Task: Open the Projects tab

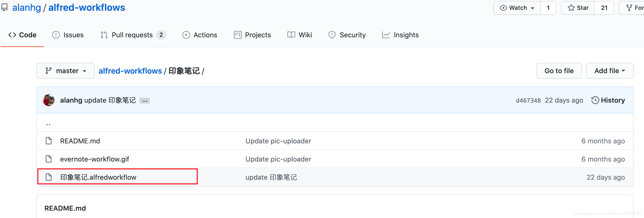Action: coord(252,35)
